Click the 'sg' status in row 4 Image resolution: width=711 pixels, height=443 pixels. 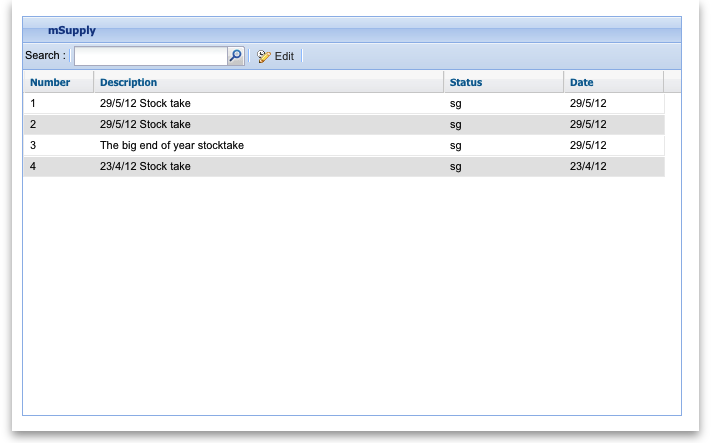[456, 166]
